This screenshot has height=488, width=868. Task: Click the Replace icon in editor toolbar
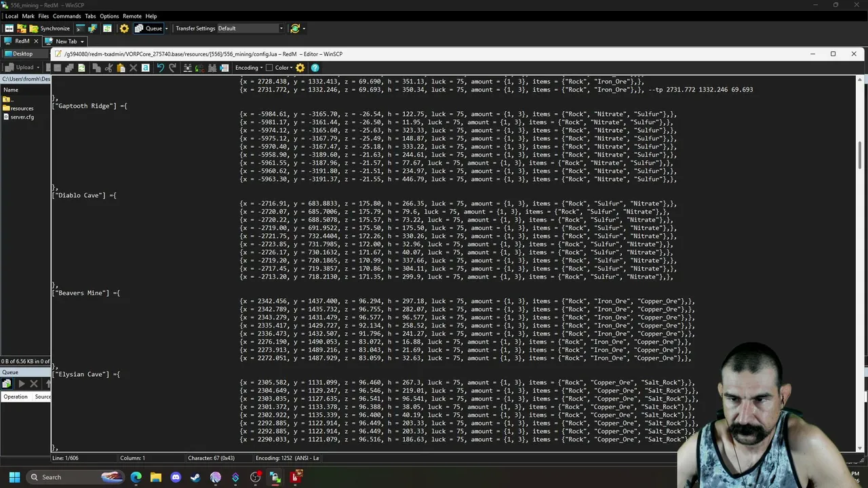[200, 68]
